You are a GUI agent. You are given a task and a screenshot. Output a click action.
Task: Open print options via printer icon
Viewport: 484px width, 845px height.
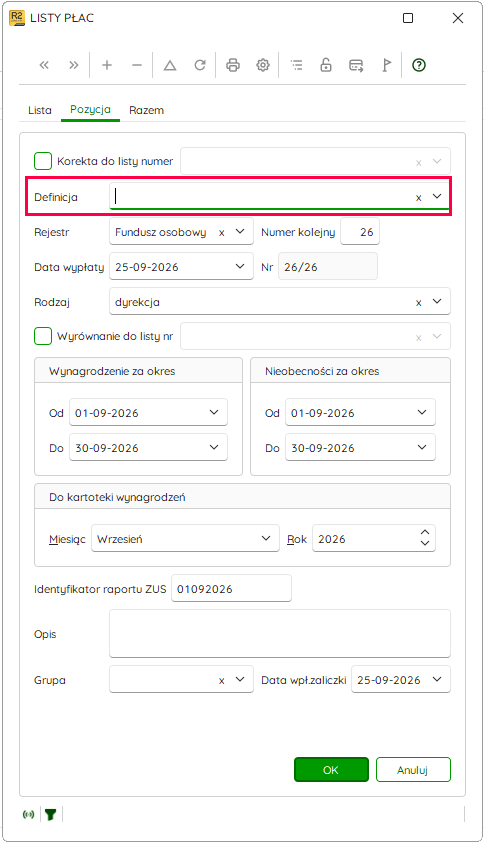(233, 65)
